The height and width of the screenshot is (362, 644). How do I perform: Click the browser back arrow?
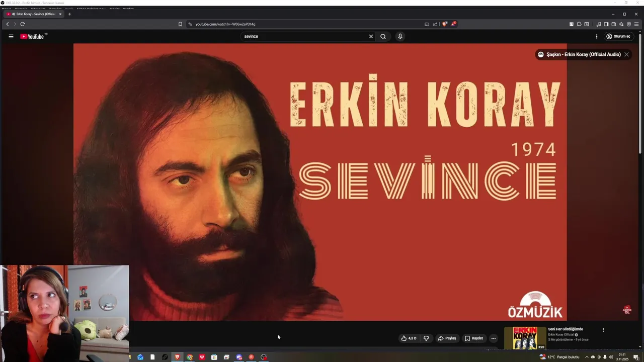(x=7, y=24)
